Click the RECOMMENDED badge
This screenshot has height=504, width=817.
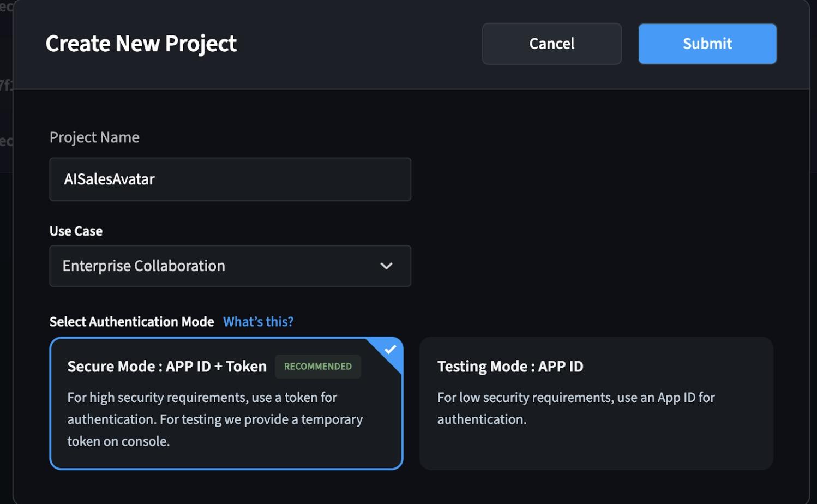pos(317,367)
